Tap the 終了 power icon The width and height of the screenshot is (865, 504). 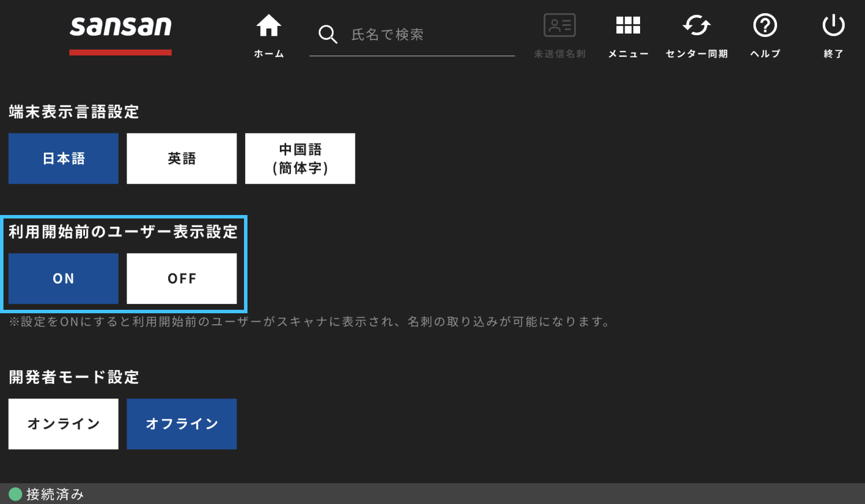pos(833,25)
